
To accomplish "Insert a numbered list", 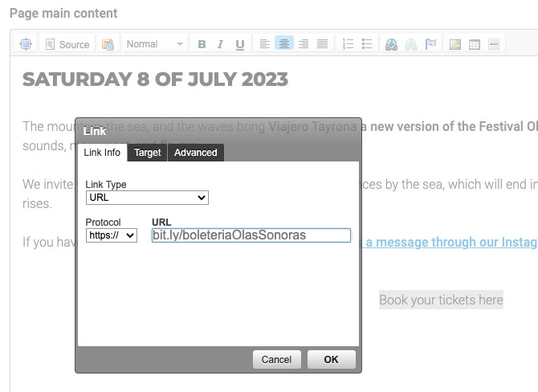I will pos(348,44).
